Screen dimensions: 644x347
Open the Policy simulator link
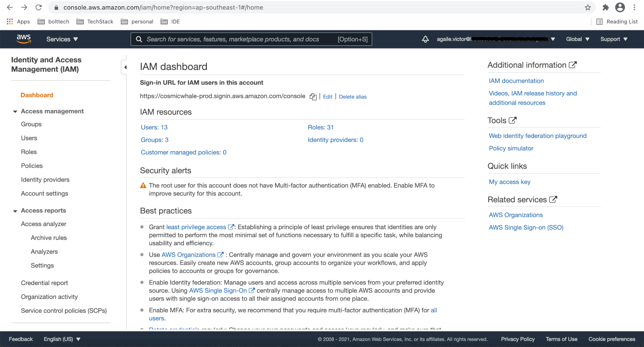(x=511, y=148)
